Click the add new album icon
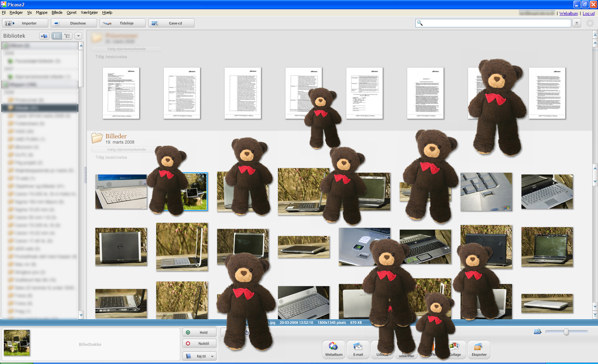 [44, 36]
